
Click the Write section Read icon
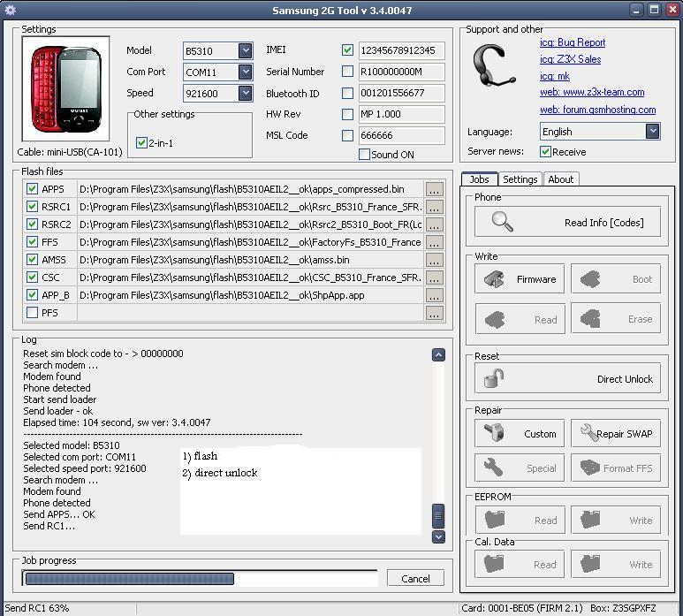(x=494, y=319)
